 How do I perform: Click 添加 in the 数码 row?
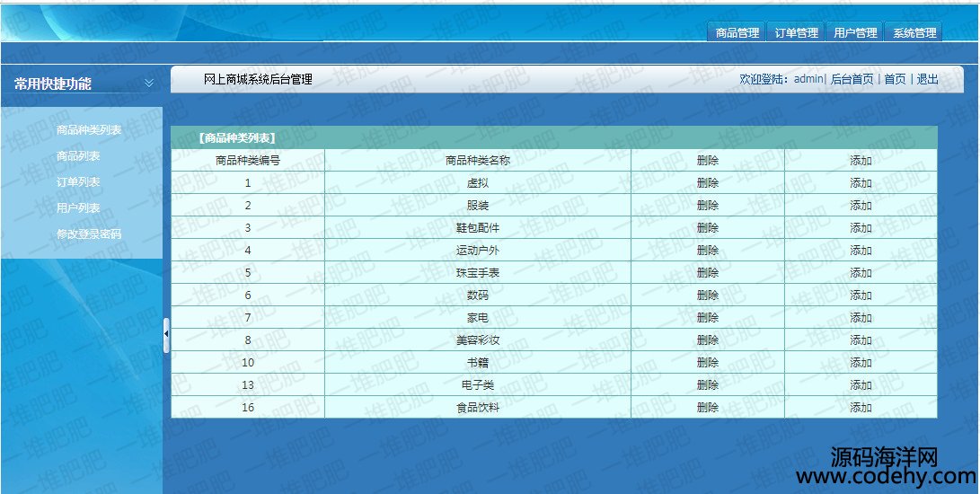[861, 296]
